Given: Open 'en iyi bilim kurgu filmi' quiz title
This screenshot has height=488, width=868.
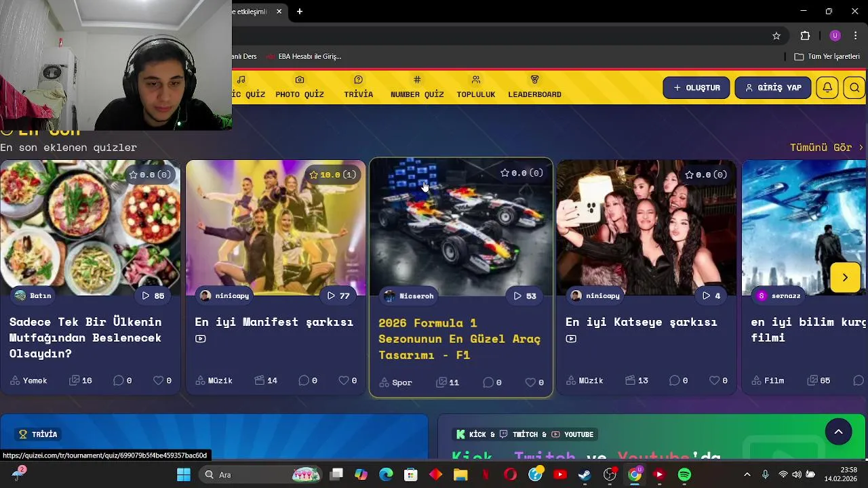Looking at the screenshot, I should click(808, 329).
